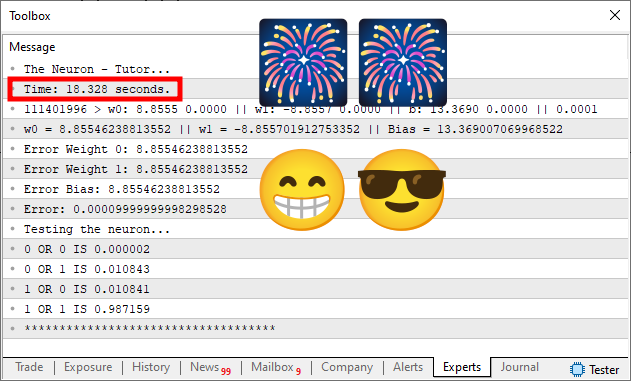Open the History tab

pyautogui.click(x=151, y=367)
